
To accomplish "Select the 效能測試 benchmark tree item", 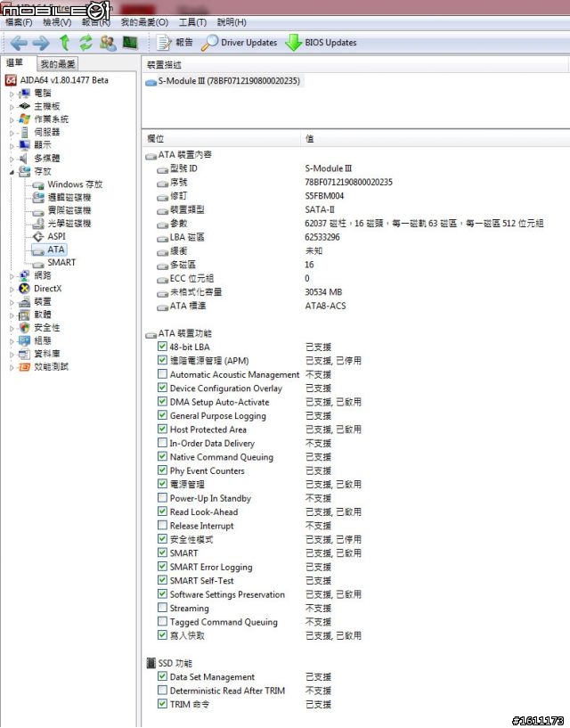I will tap(44, 367).
